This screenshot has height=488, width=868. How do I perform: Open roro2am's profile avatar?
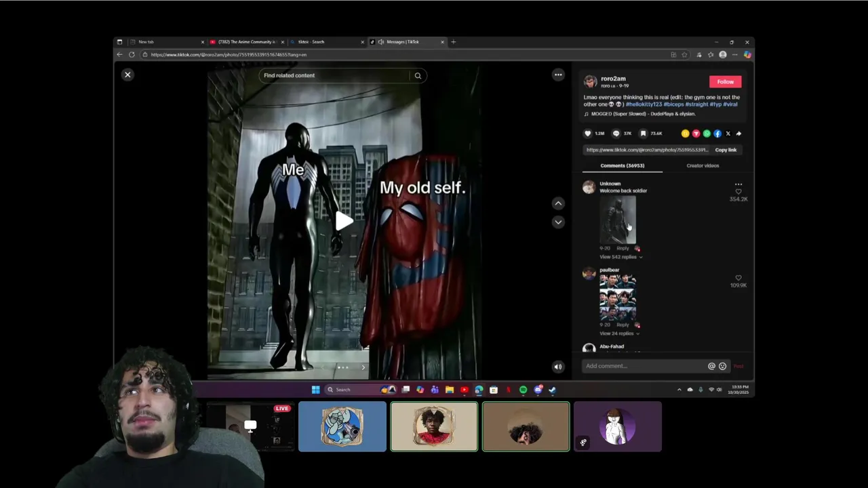(590, 81)
